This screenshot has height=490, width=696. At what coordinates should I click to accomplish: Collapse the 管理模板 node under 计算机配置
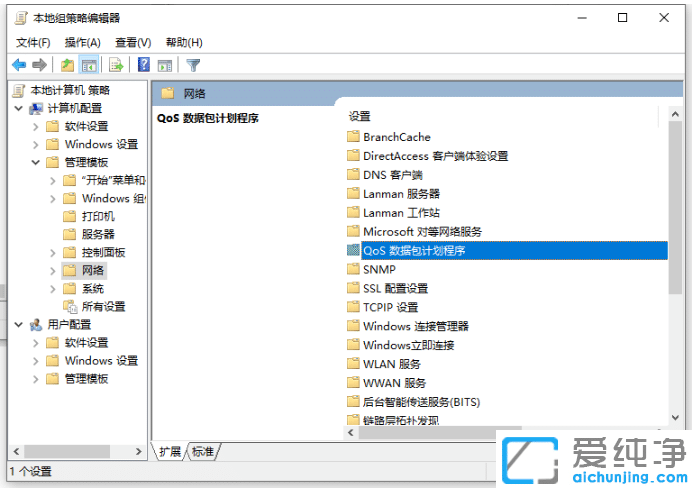tap(36, 162)
